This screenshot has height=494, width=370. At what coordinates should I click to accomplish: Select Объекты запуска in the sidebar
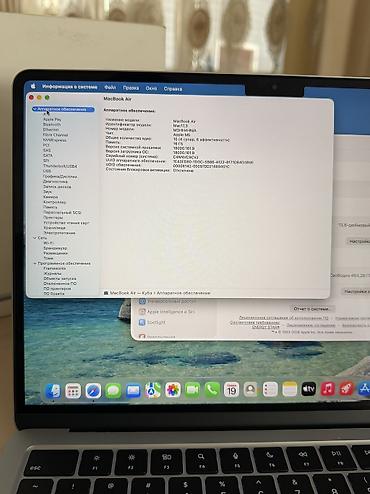point(60,278)
